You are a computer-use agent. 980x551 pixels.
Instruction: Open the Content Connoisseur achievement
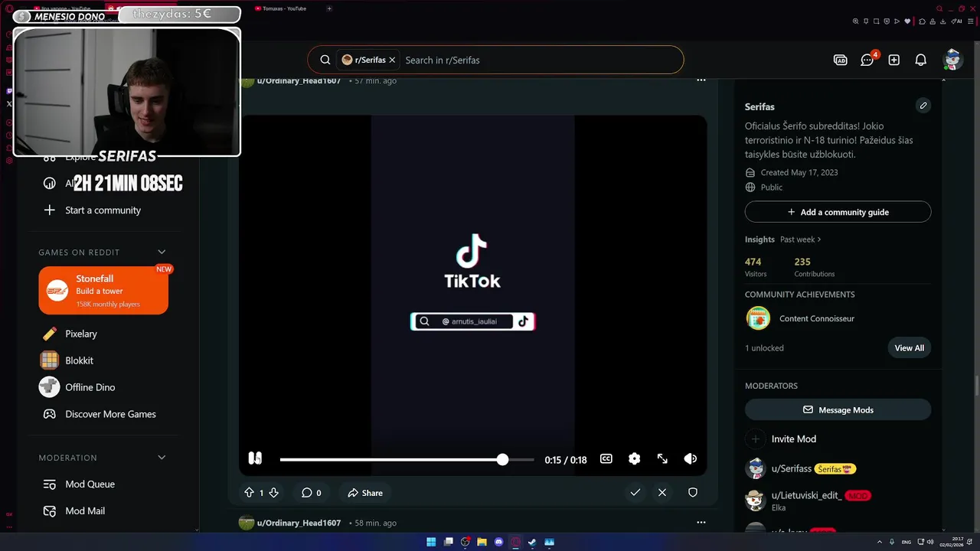pyautogui.click(x=817, y=318)
